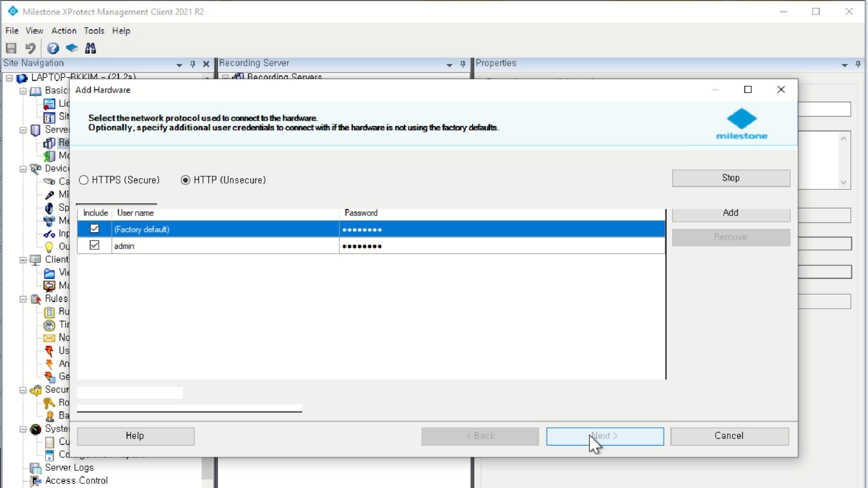Open Help via the blue question-mark icon
The height and width of the screenshot is (488, 868).
53,48
